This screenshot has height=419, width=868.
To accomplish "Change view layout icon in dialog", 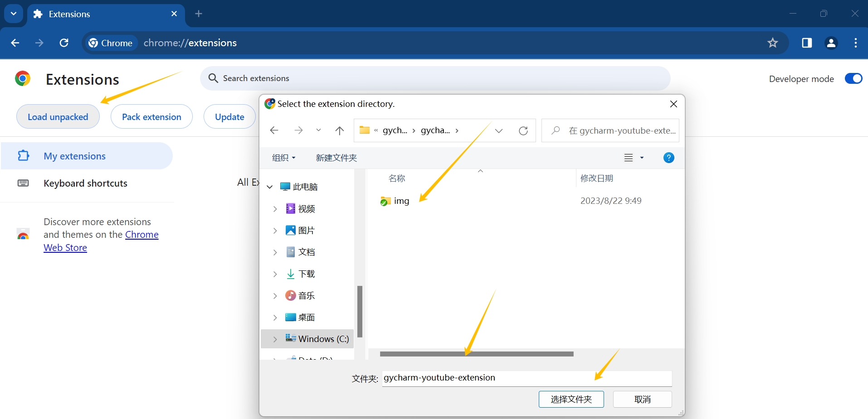I will 629,158.
